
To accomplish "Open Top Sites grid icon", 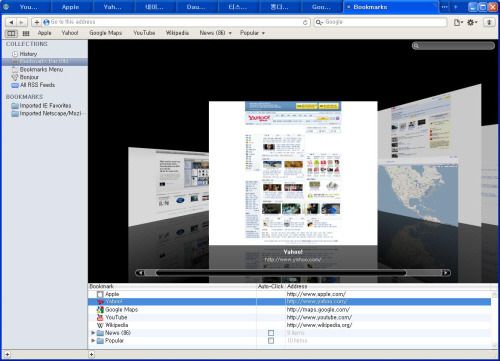I will [26, 33].
